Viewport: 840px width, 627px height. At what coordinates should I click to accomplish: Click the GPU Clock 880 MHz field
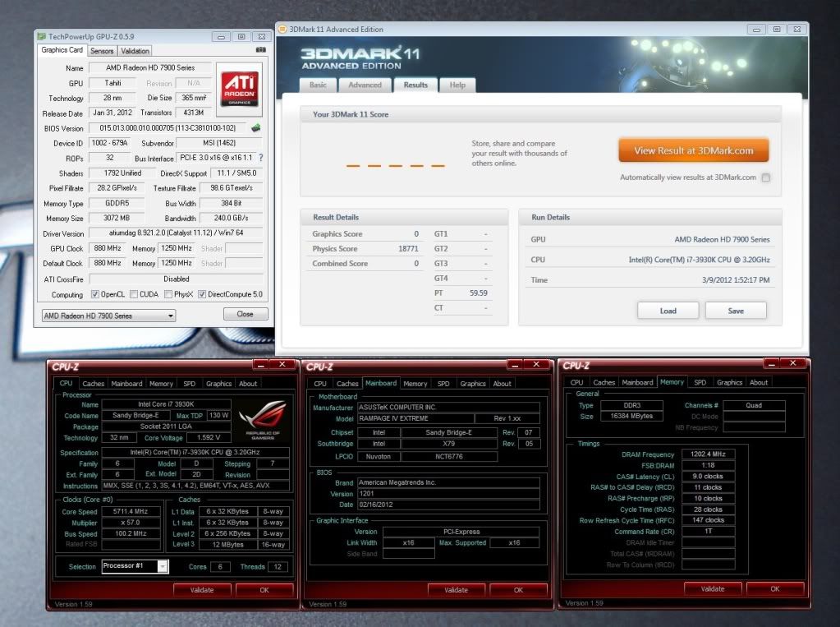(107, 248)
